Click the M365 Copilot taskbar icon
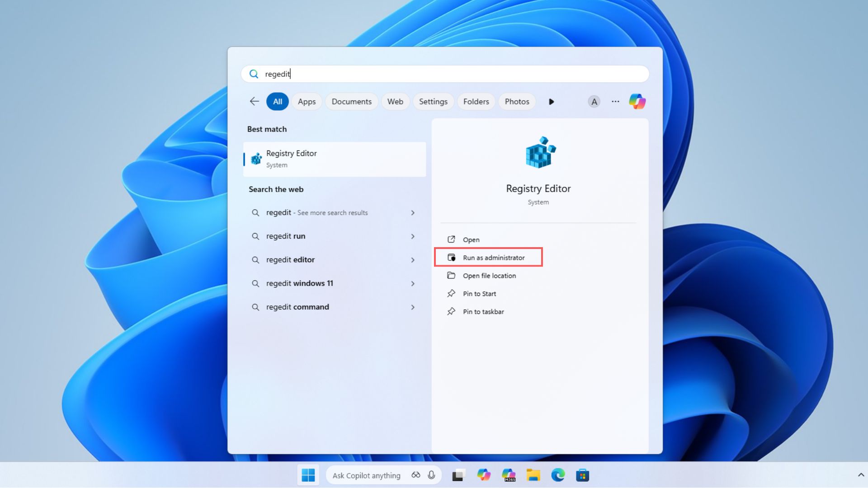Viewport: 868px width, 488px height. pyautogui.click(x=509, y=475)
